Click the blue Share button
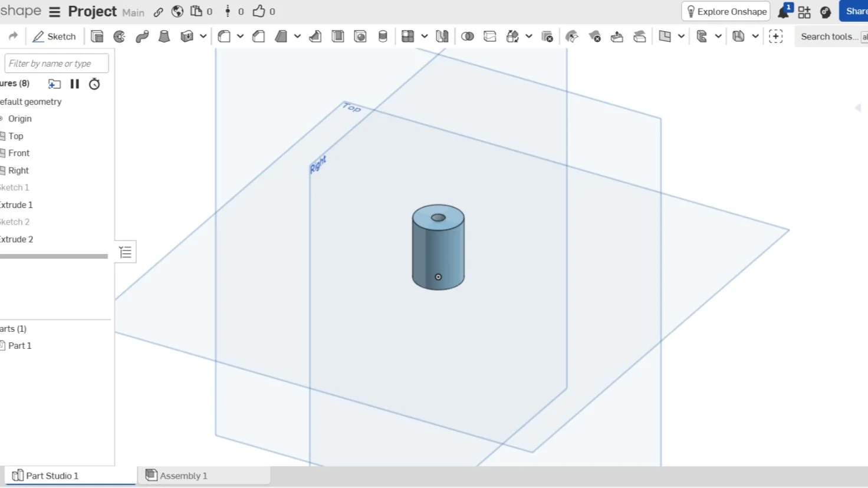 (x=854, y=12)
